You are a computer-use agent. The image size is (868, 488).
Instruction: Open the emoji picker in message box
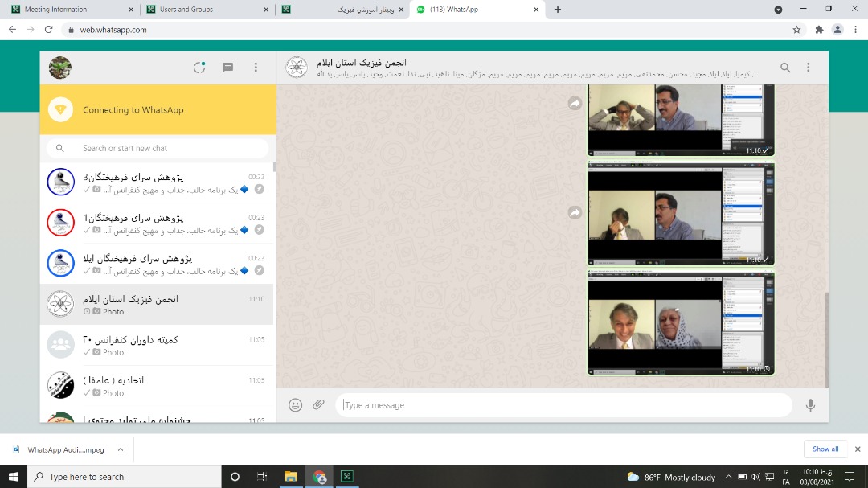point(295,405)
